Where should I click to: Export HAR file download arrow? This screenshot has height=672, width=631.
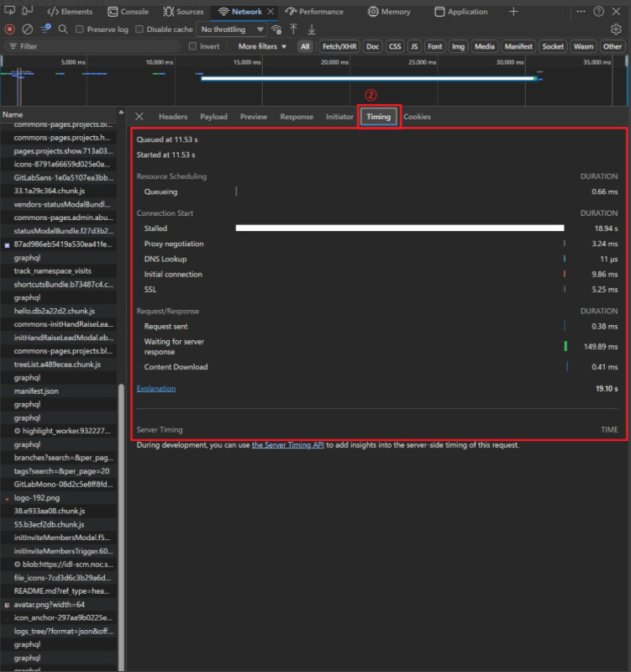[x=312, y=29]
